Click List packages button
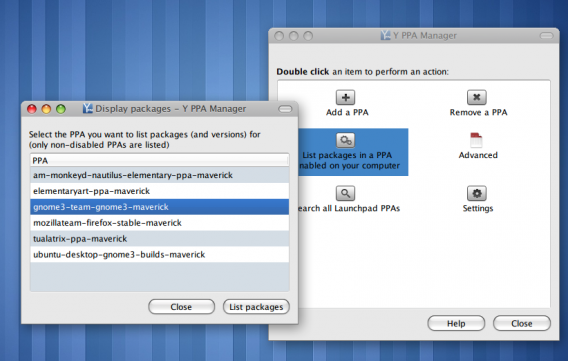This screenshot has width=568, height=361. pyautogui.click(x=256, y=307)
